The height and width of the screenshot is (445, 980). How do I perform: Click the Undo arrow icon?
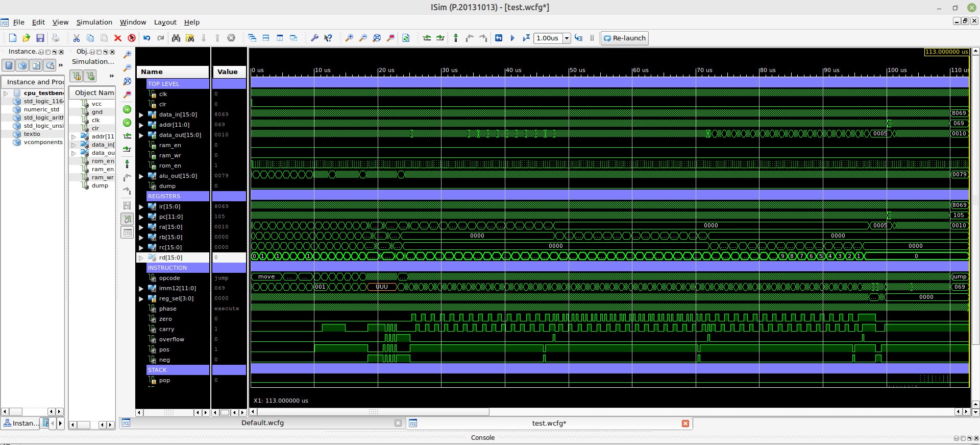point(147,38)
